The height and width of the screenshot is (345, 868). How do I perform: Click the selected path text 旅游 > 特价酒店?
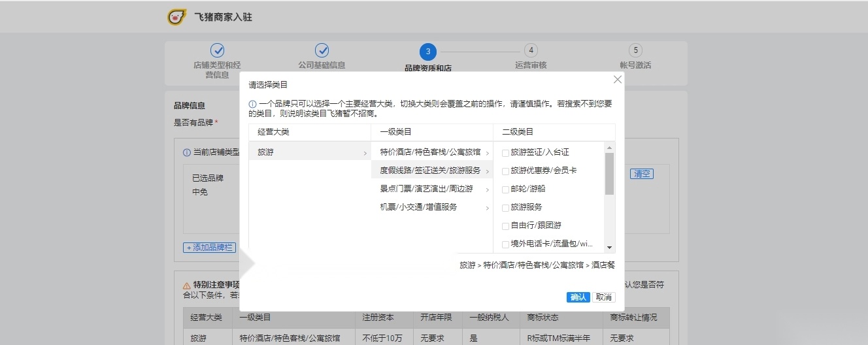point(537,265)
